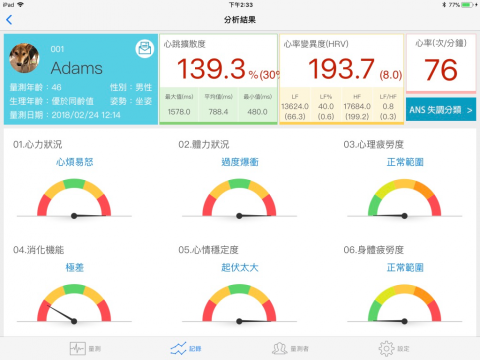
Task: Tap 正常範圍 under 03.心理疲勞度
Action: (405, 162)
